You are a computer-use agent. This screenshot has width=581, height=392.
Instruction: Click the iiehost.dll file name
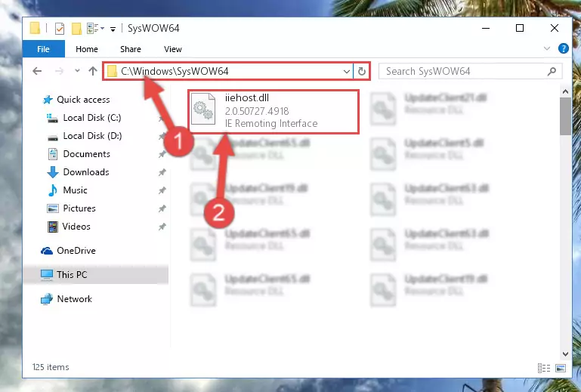247,98
